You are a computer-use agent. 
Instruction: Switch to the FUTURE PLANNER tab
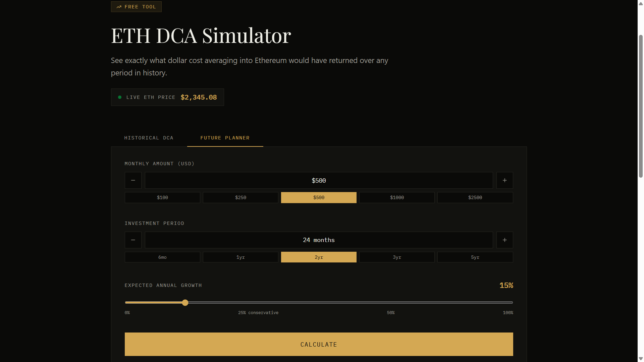225,138
